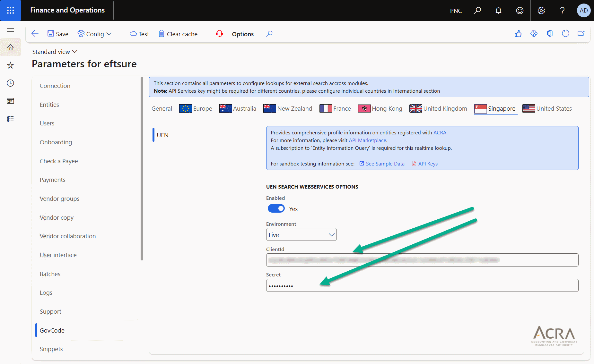Screen dimensions: 594x364
Task: Open the Config dropdown menu
Action: click(x=94, y=34)
